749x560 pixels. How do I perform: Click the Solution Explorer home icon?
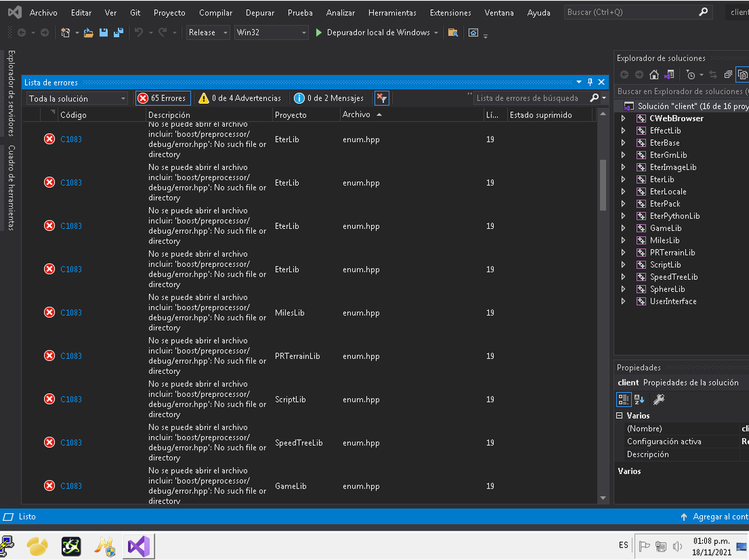tap(654, 74)
